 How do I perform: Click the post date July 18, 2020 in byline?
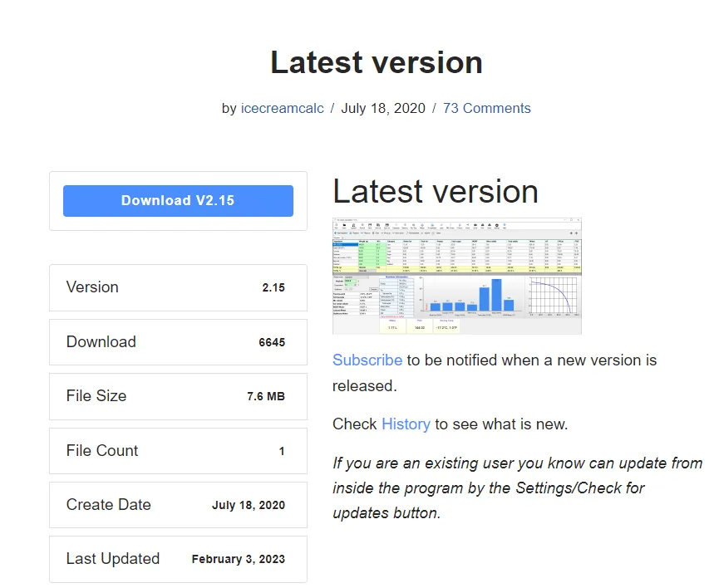tap(383, 108)
